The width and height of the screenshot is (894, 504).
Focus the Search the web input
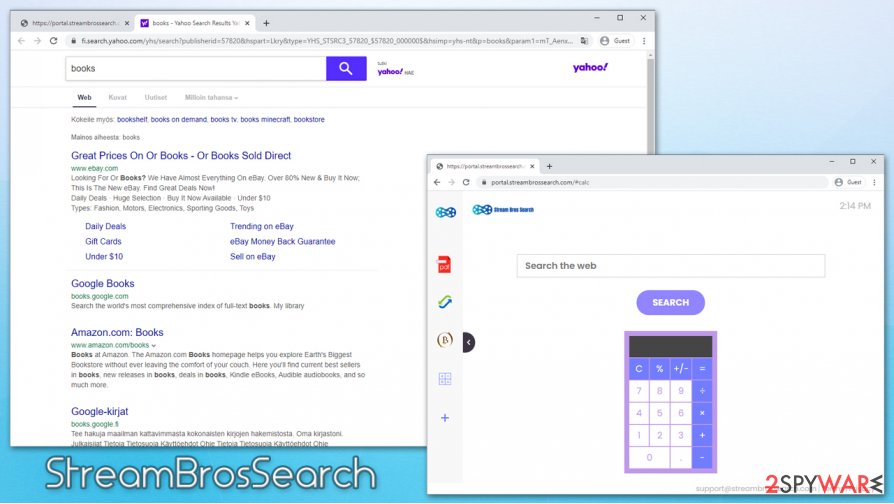[x=670, y=266]
